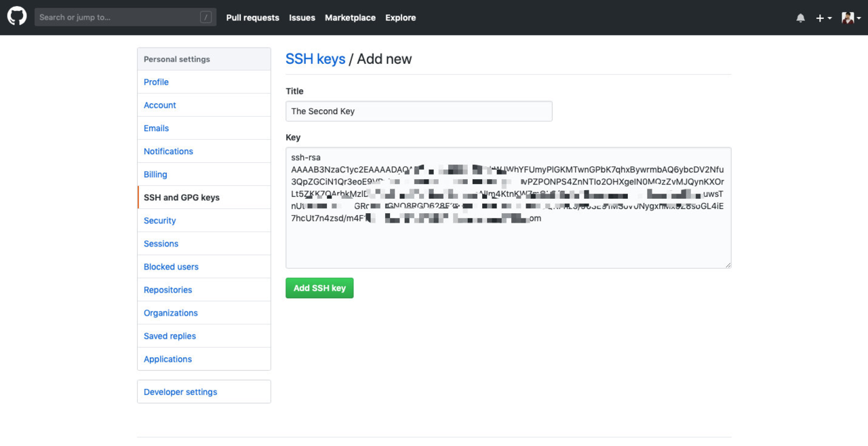The height and width of the screenshot is (446, 868).
Task: Go to Applications settings
Action: (x=204, y=359)
